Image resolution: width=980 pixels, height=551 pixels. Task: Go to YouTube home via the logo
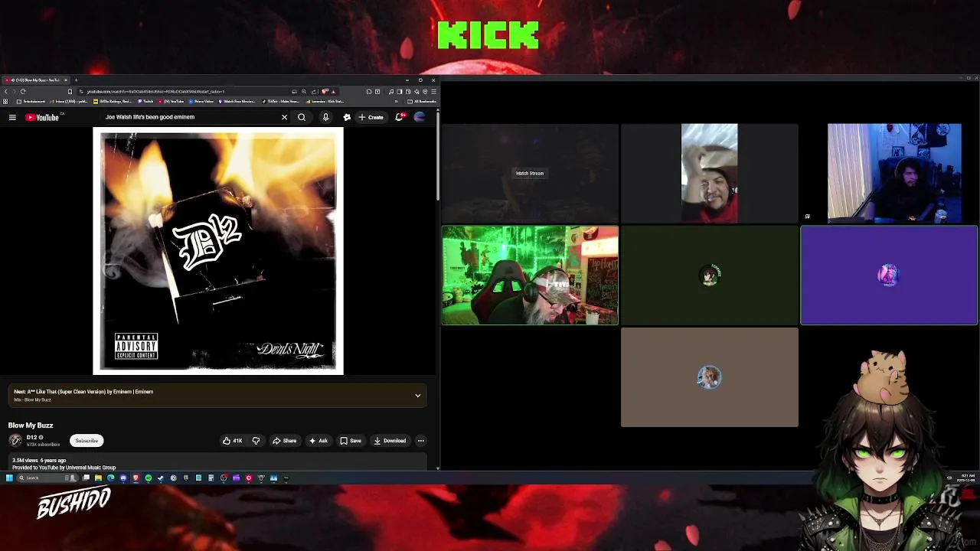click(42, 117)
